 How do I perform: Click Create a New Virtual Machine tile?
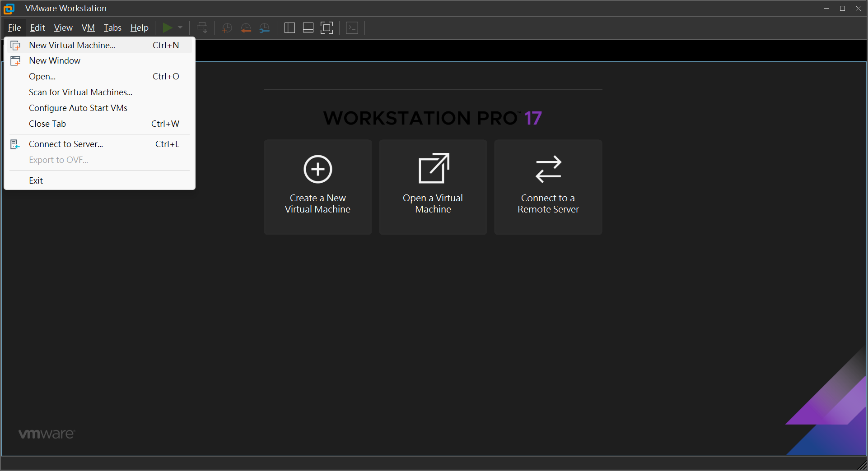pos(317,187)
